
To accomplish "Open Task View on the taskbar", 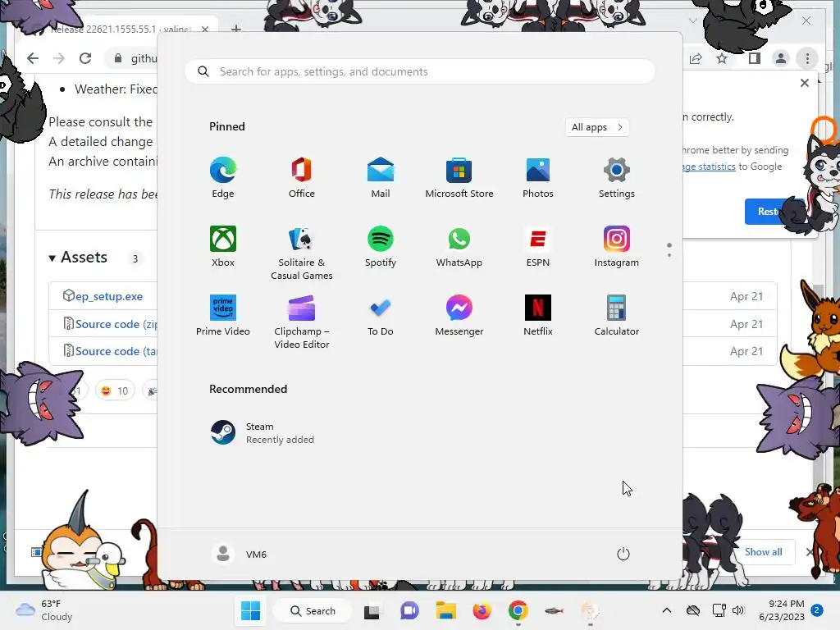I will pos(372,610).
